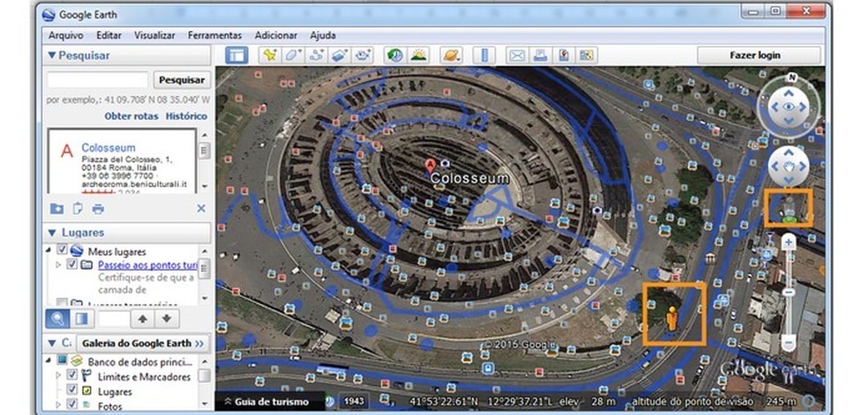Toggle the sidebar visibility button
The height and width of the screenshot is (415, 868).
(x=236, y=56)
